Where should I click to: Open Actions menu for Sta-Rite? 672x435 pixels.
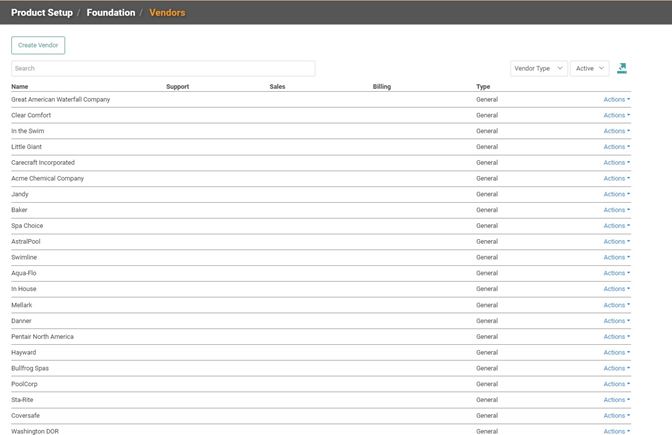point(617,400)
